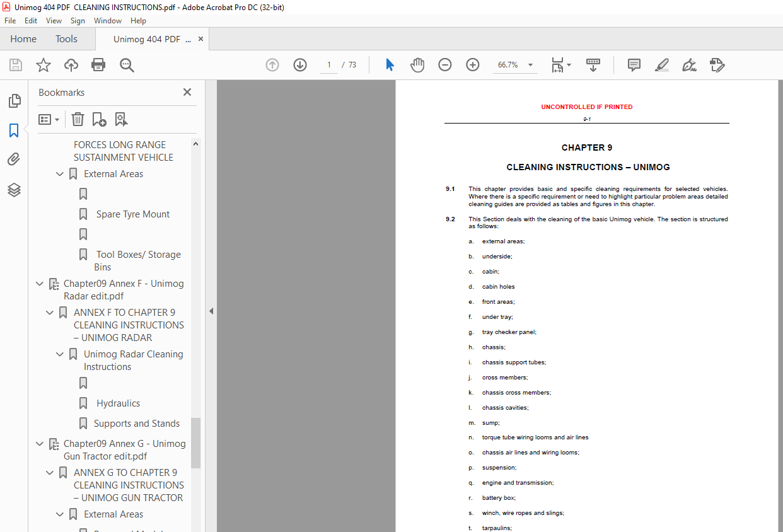Jump to Spare Tyre Mount bookmark
This screenshot has height=532, width=783.
[x=133, y=214]
